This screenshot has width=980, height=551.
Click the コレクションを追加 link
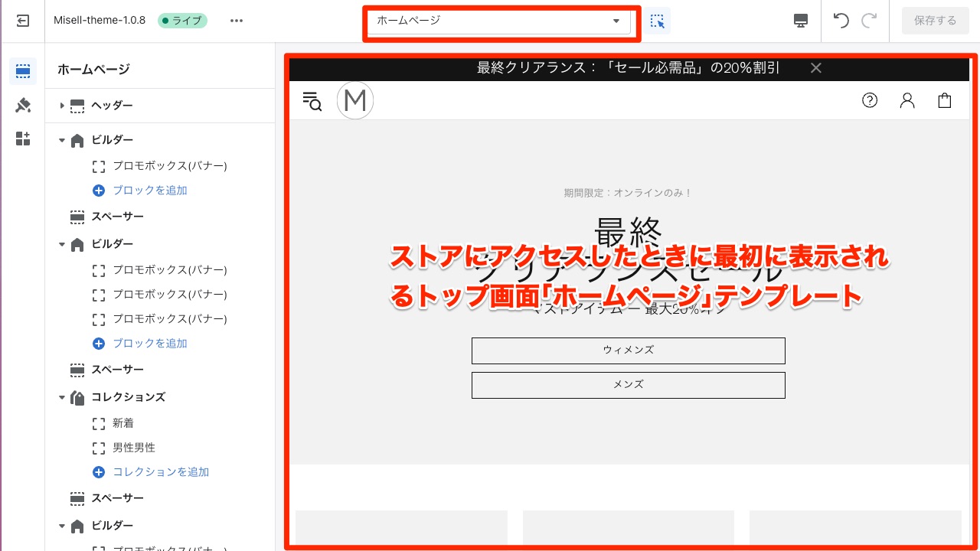pyautogui.click(x=161, y=472)
